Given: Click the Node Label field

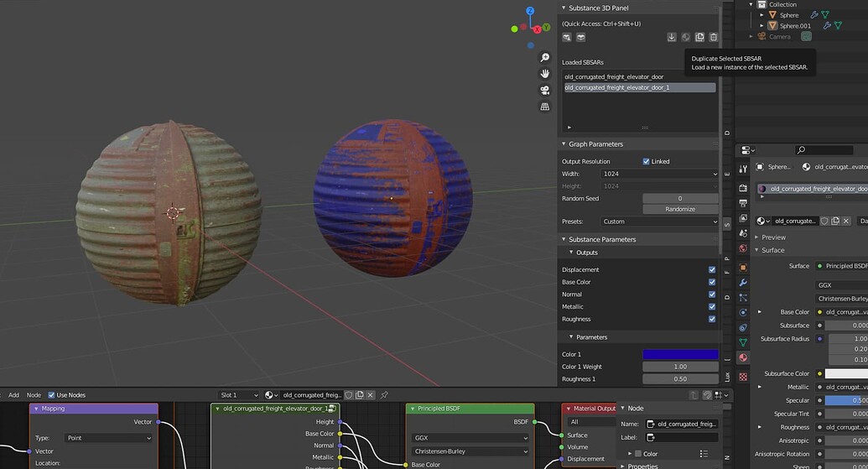Looking at the screenshot, I should pos(682,437).
